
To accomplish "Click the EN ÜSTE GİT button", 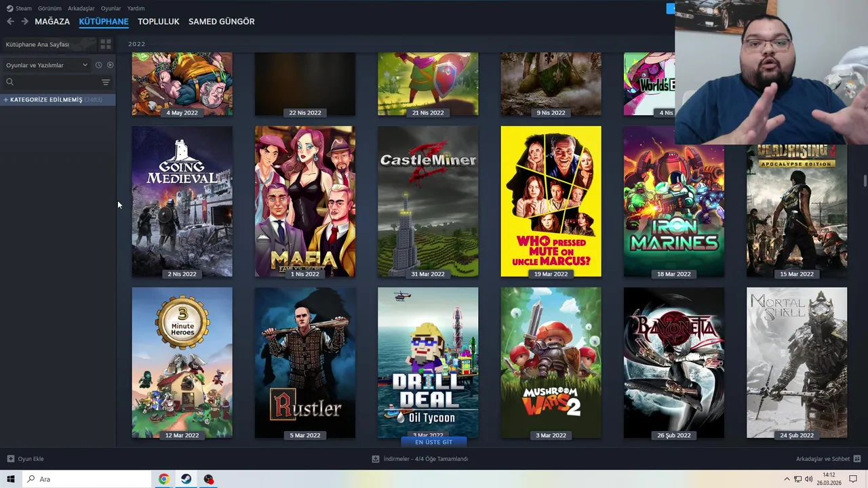I will [433, 442].
